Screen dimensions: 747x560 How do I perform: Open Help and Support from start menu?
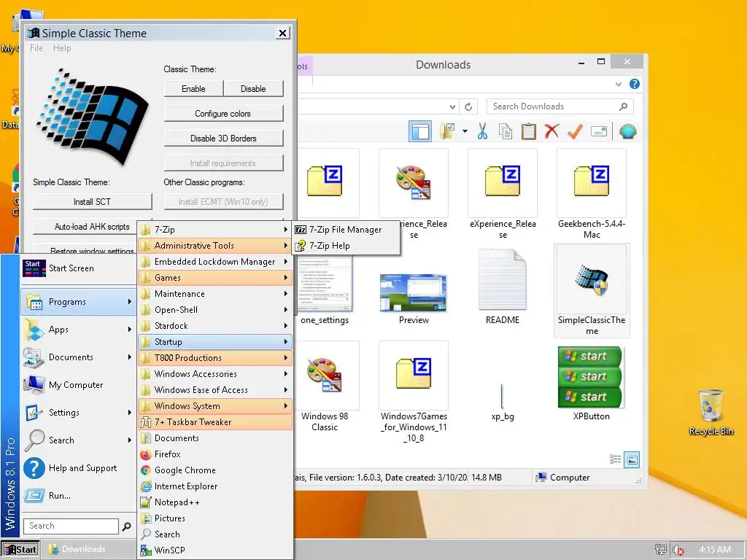point(77,468)
